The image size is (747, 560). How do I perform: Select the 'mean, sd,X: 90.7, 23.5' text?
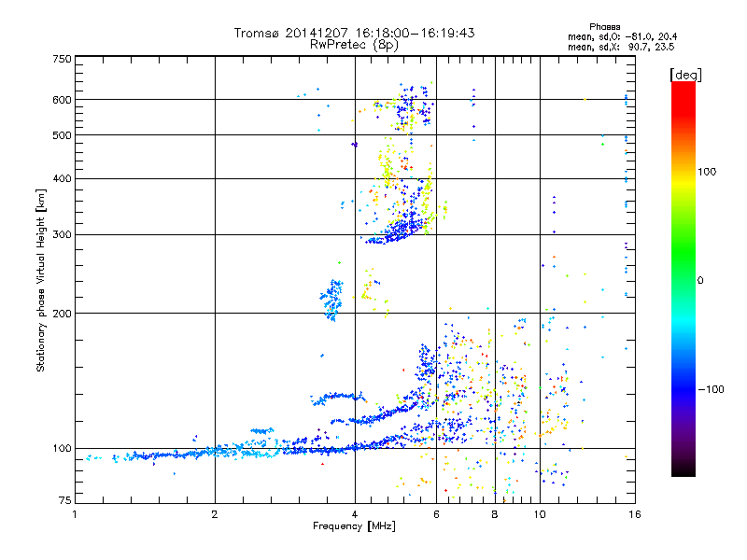(621, 47)
